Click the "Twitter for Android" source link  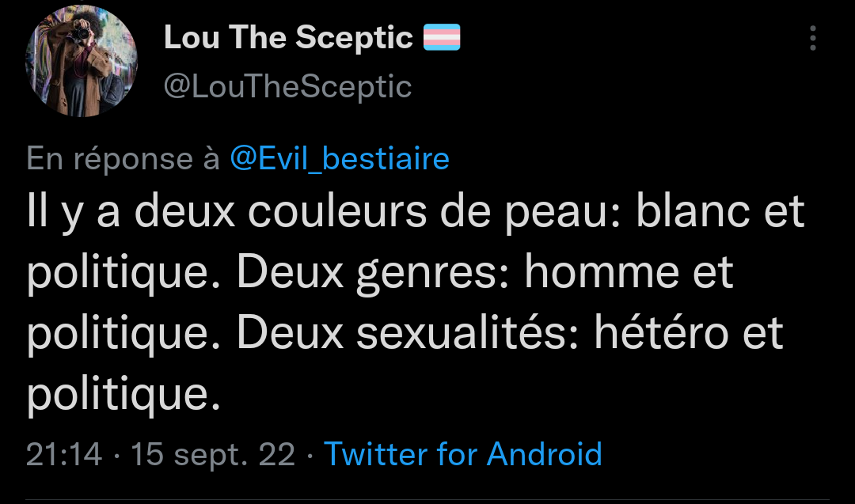463,454
